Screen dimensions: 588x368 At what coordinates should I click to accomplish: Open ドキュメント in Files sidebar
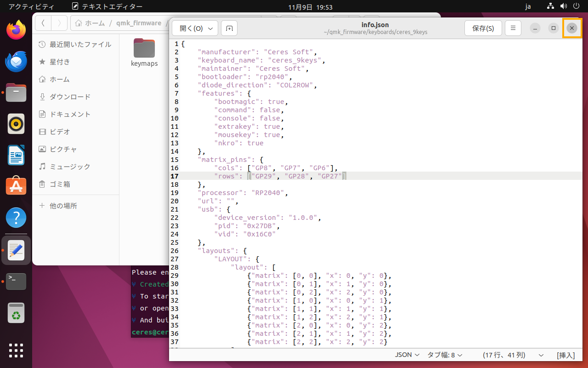[x=76, y=114]
